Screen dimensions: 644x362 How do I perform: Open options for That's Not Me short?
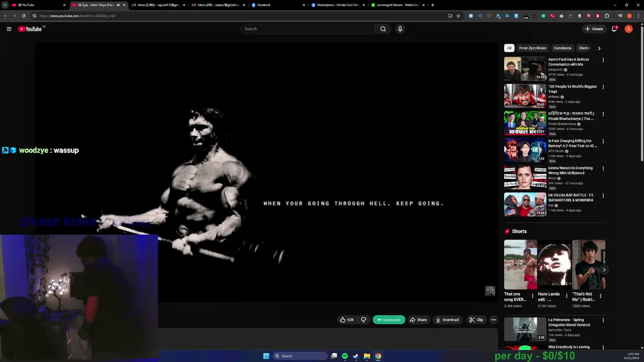(x=600, y=296)
